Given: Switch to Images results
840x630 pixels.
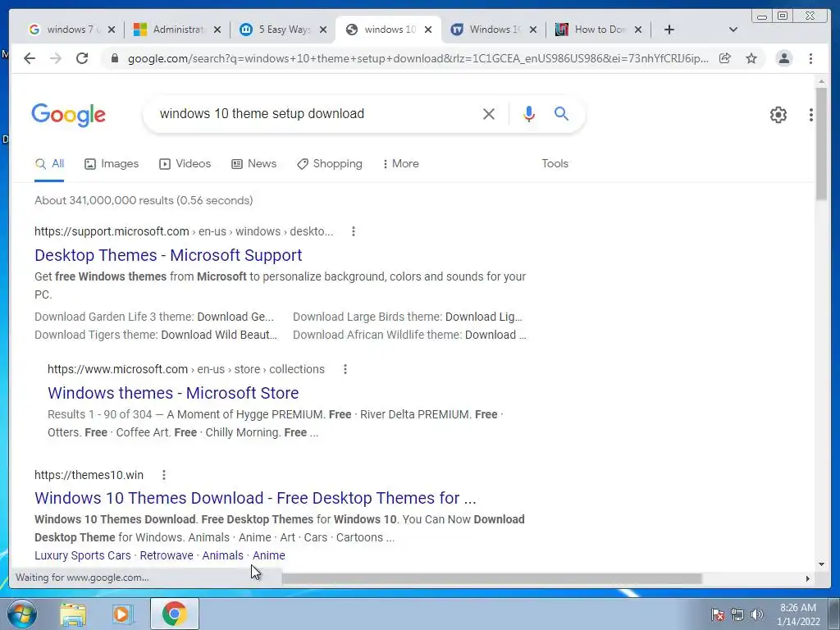Looking at the screenshot, I should tap(112, 164).
